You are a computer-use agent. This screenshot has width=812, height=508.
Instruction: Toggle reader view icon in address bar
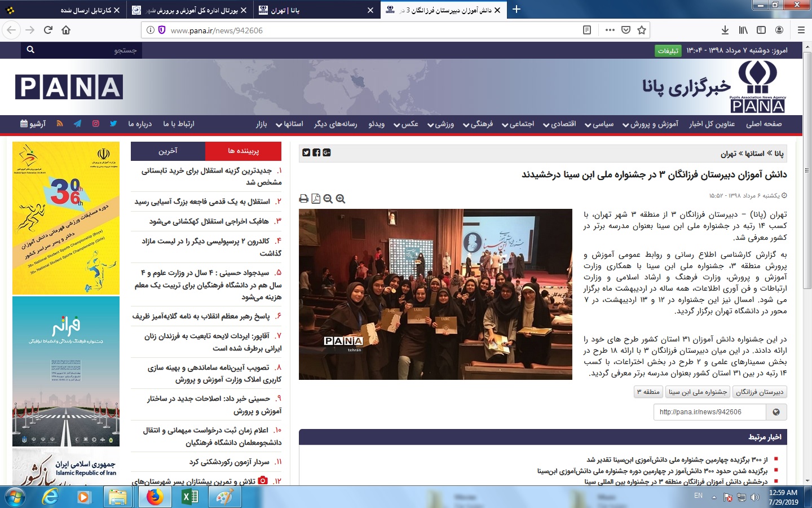click(x=587, y=30)
